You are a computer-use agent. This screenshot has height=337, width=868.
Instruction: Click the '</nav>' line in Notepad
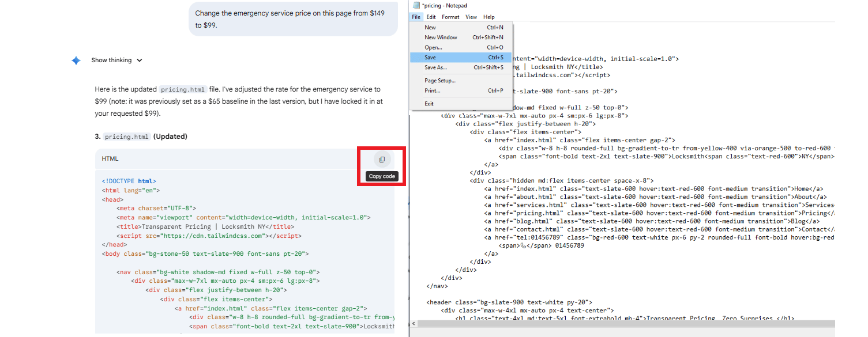click(437, 286)
